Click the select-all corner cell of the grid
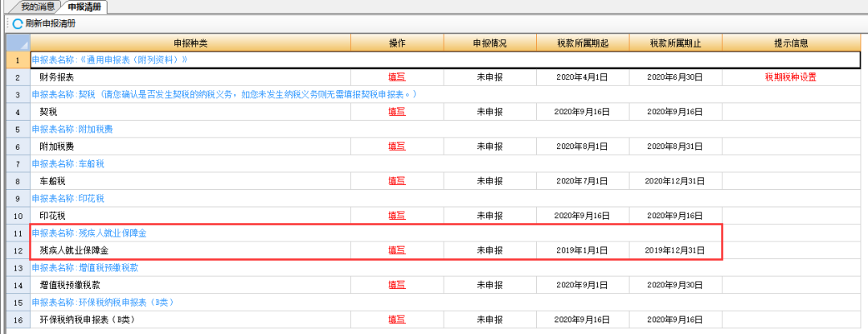The image size is (868, 334). pos(18,43)
